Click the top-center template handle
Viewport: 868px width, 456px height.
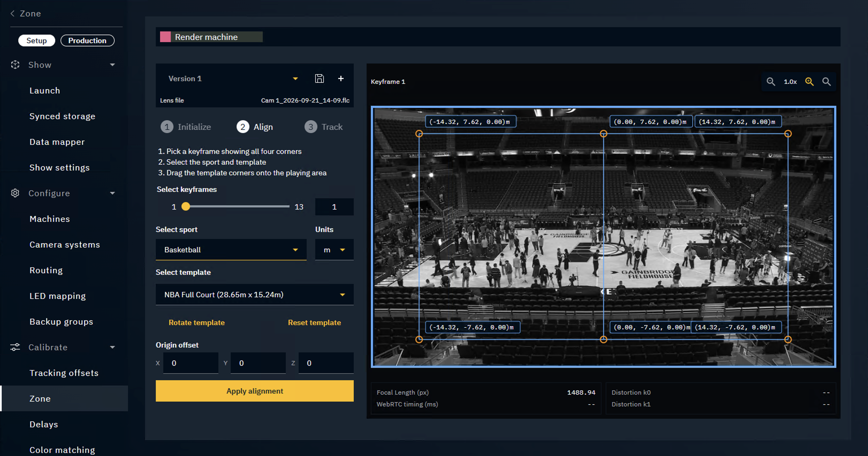coord(603,134)
